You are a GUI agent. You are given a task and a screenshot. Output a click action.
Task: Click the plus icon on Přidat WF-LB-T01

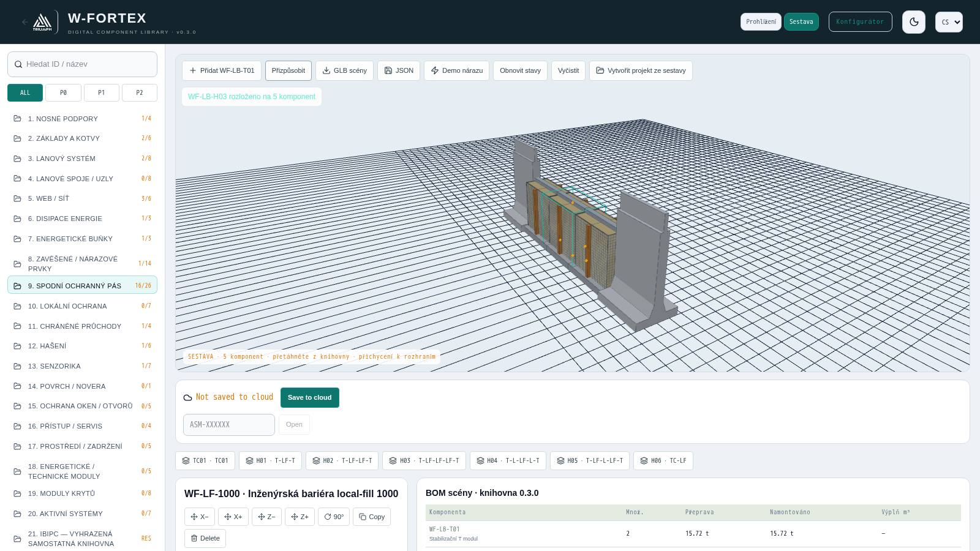(193, 70)
